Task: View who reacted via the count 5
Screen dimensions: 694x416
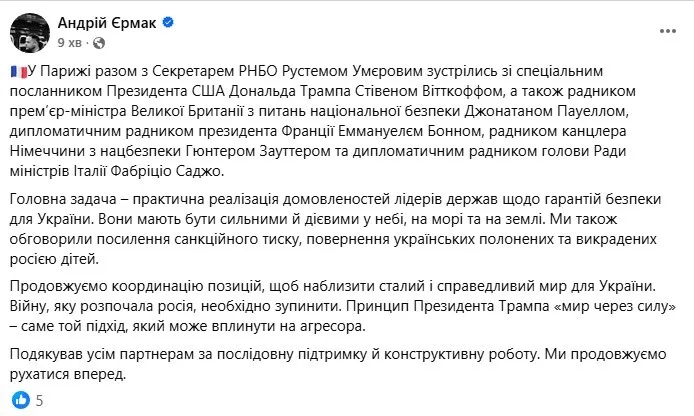Action: pos(39,401)
